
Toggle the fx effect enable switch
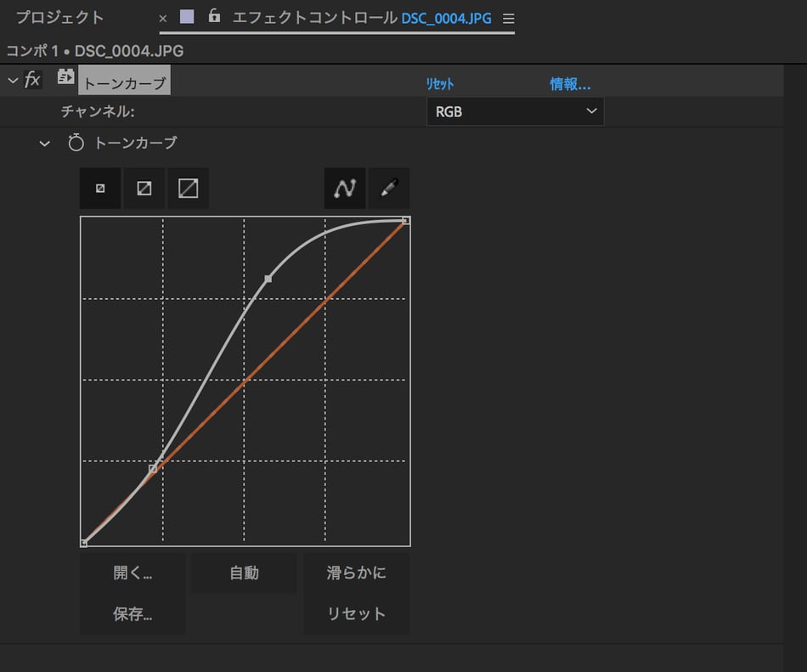click(x=32, y=80)
